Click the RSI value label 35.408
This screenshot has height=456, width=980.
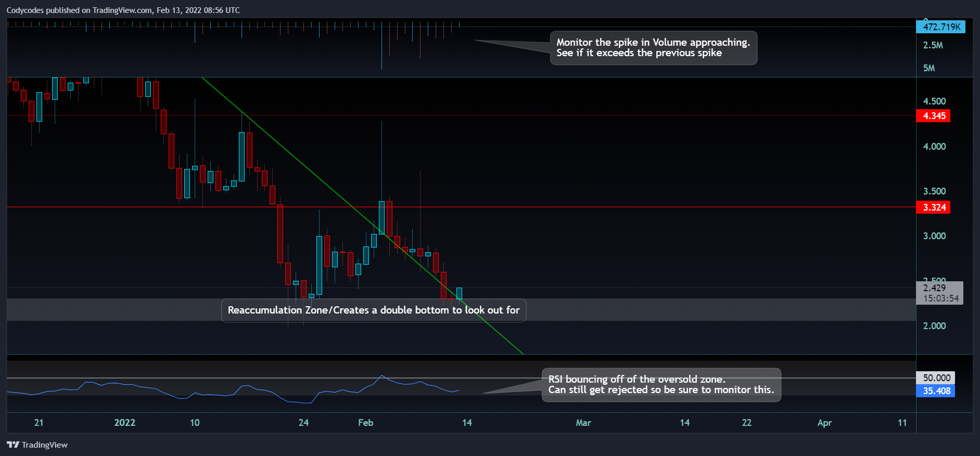click(936, 391)
